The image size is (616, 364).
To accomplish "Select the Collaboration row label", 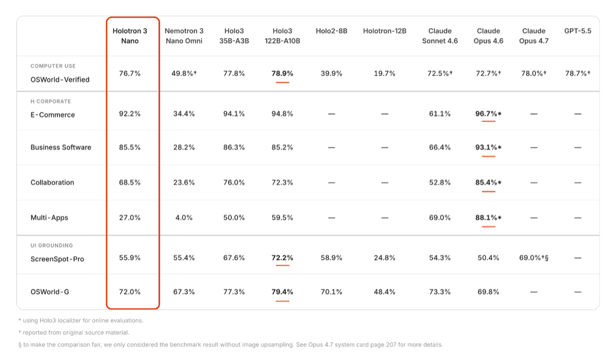I will coord(52,183).
